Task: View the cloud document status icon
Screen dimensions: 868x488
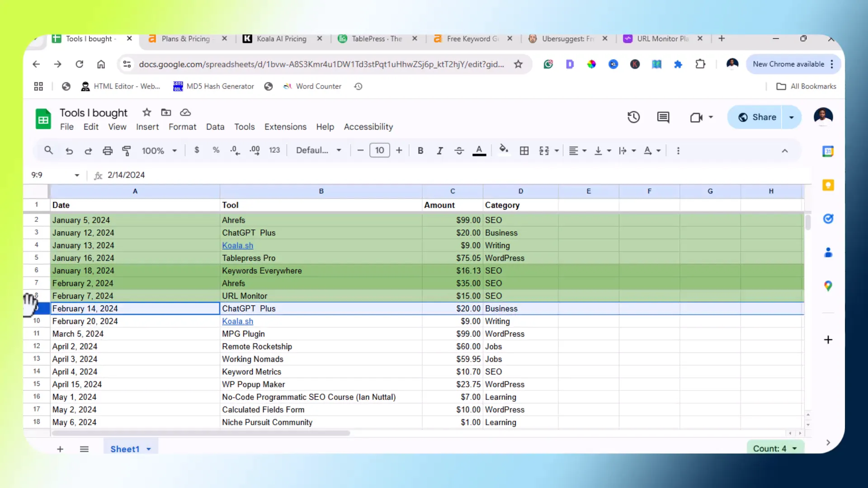Action: tap(185, 113)
